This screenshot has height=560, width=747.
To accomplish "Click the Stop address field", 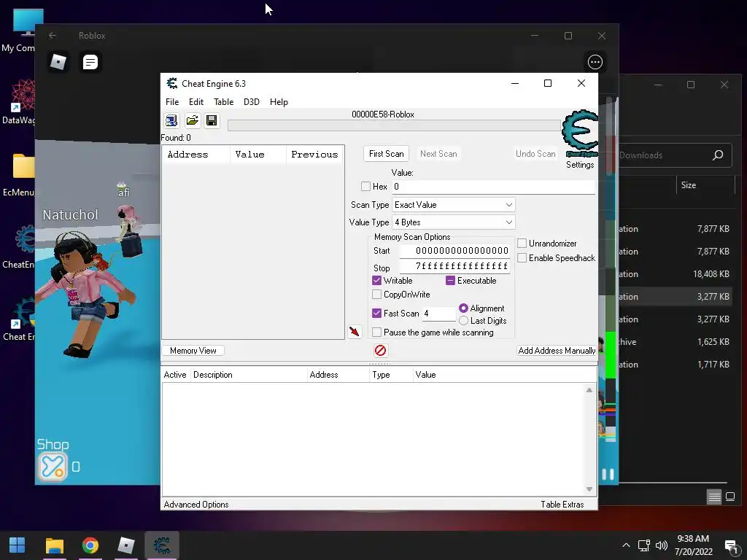I will 454,266.
